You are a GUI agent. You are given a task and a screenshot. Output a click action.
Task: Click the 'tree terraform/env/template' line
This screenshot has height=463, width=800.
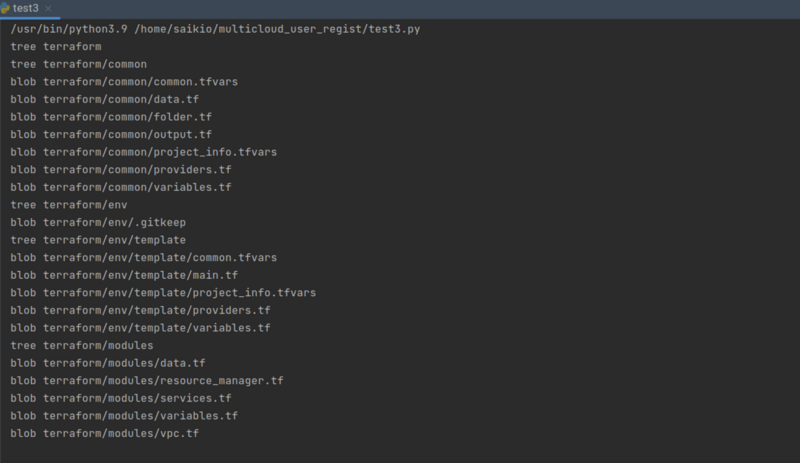[x=98, y=240]
